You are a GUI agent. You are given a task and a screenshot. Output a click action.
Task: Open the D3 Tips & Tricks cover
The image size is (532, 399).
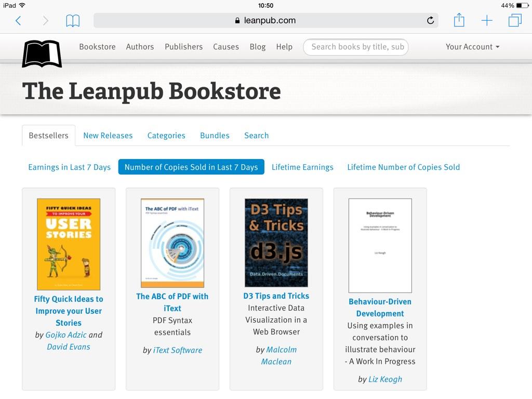pos(276,243)
